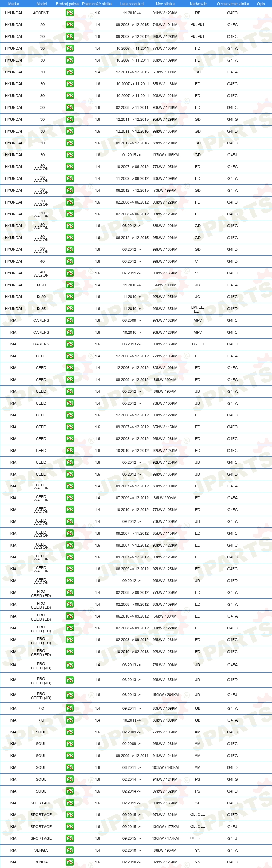The image size is (272, 868).
Task: Click the petrol icon for Kia Venga 1.4
Action: (70, 850)
